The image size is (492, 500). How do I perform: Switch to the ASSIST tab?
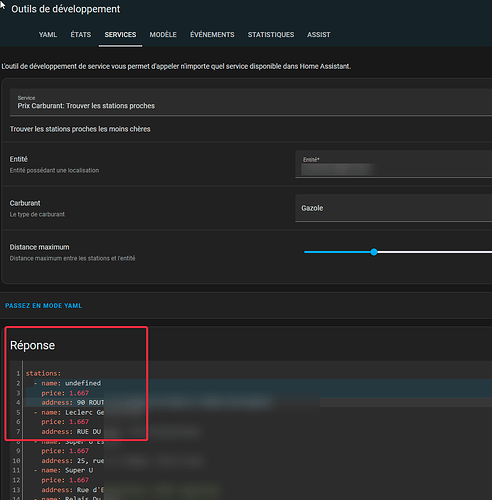319,35
